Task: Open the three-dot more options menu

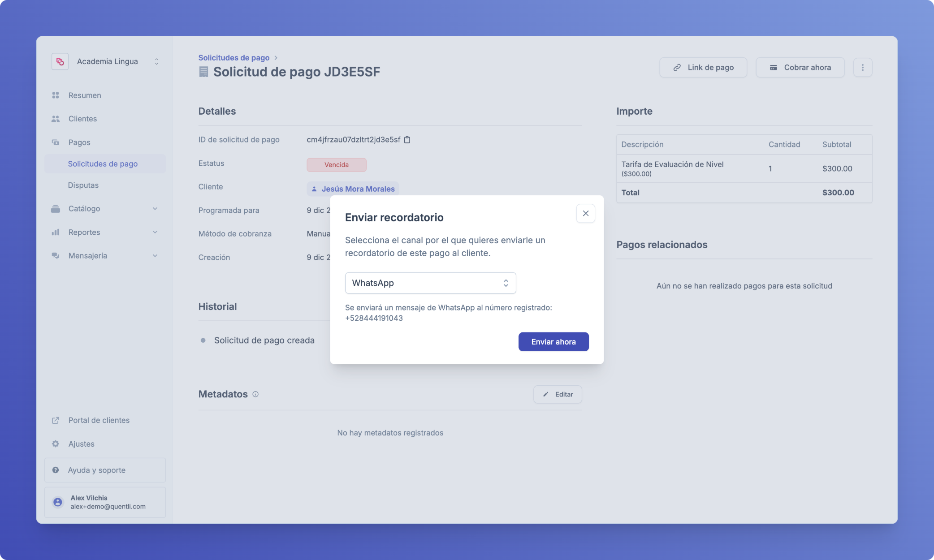Action: tap(862, 68)
